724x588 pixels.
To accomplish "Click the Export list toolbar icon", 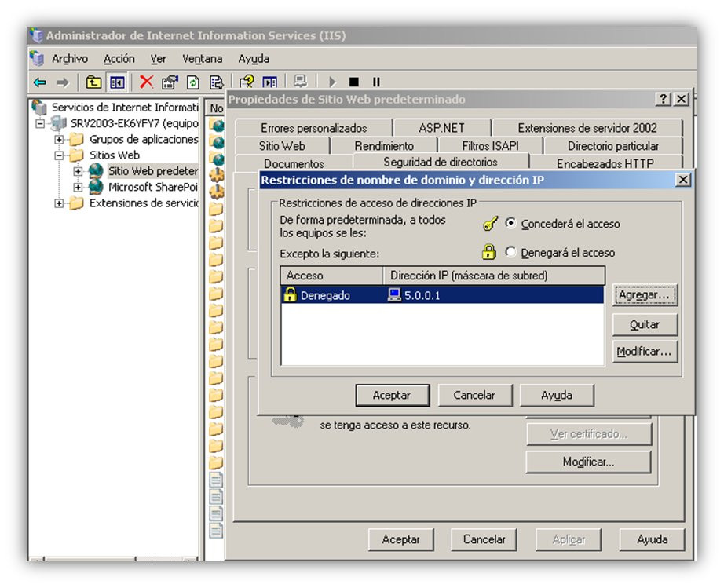I will click(x=216, y=82).
